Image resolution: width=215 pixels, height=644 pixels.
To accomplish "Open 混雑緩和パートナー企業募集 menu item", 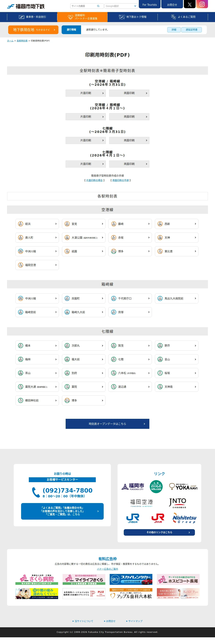I will click(82, 17).
